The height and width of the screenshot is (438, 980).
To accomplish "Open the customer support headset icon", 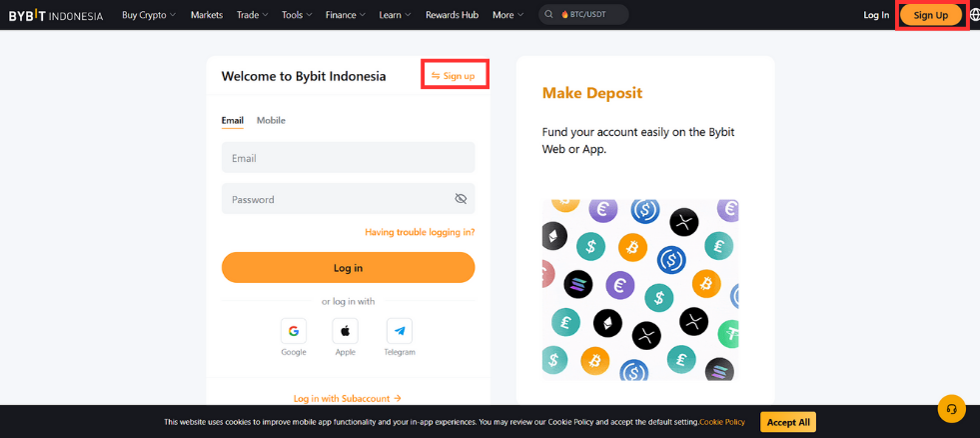I will click(952, 409).
